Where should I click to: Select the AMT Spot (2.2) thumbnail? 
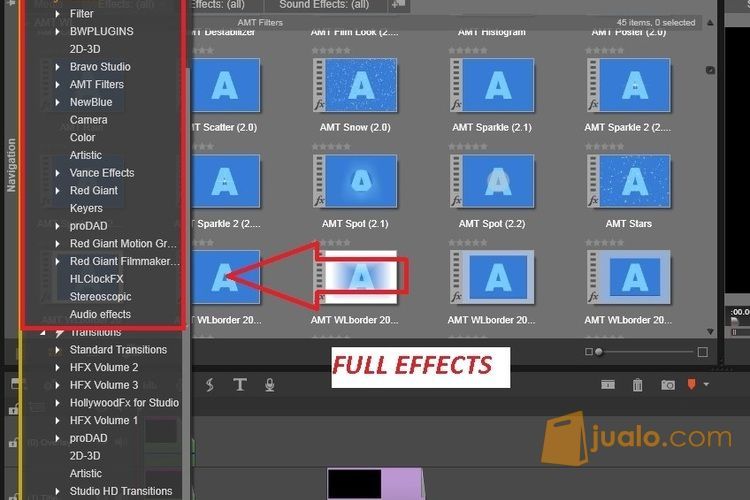point(492,181)
